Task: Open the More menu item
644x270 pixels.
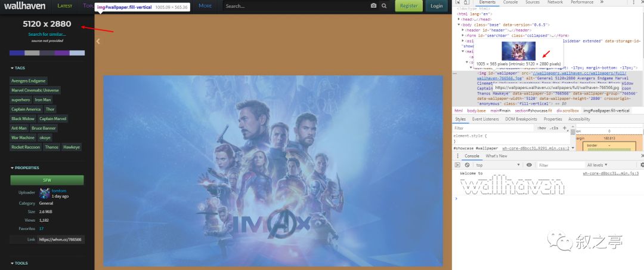Action: click(x=205, y=6)
